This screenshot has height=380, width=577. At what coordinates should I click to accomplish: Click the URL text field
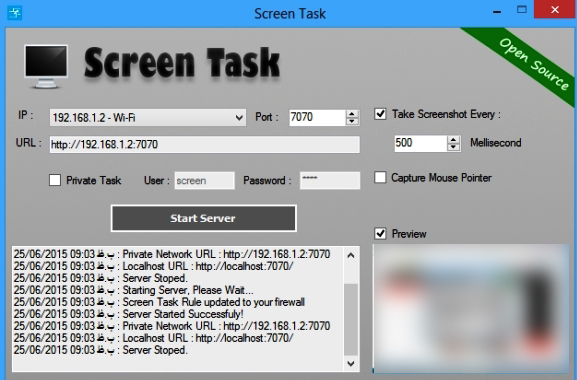pos(205,145)
